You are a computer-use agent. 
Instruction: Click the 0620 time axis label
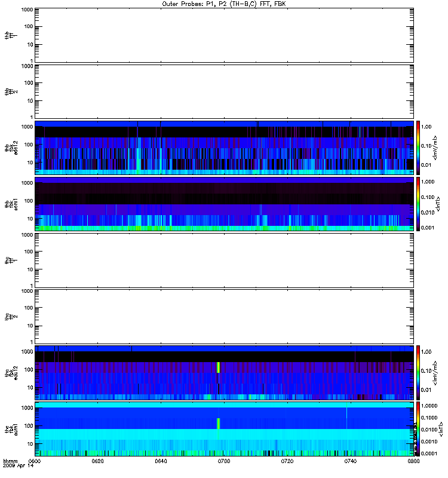click(97, 461)
